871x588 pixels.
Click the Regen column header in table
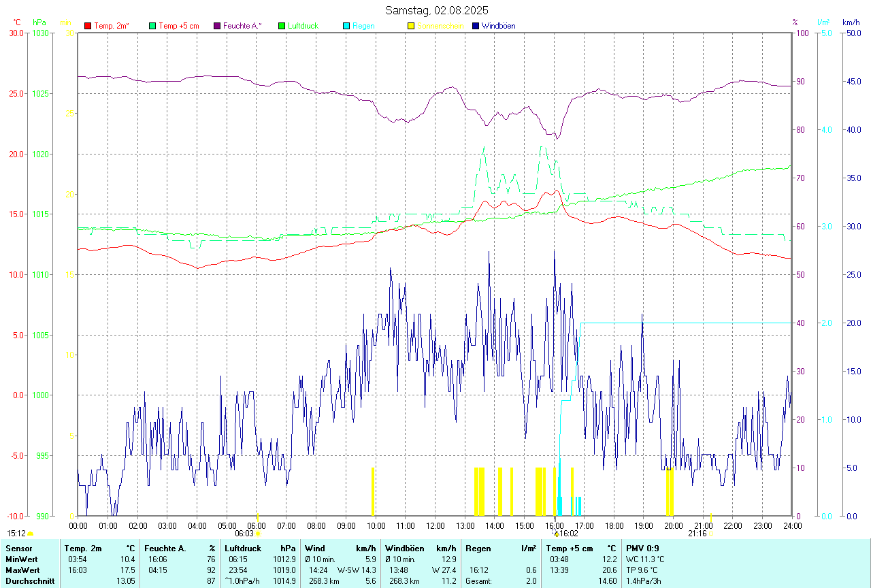point(478,548)
